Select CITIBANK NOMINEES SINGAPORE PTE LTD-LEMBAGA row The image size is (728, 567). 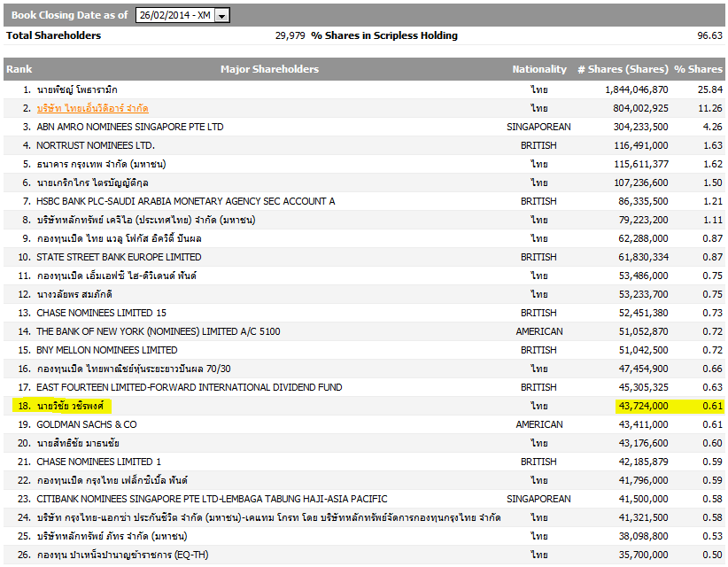point(211,499)
